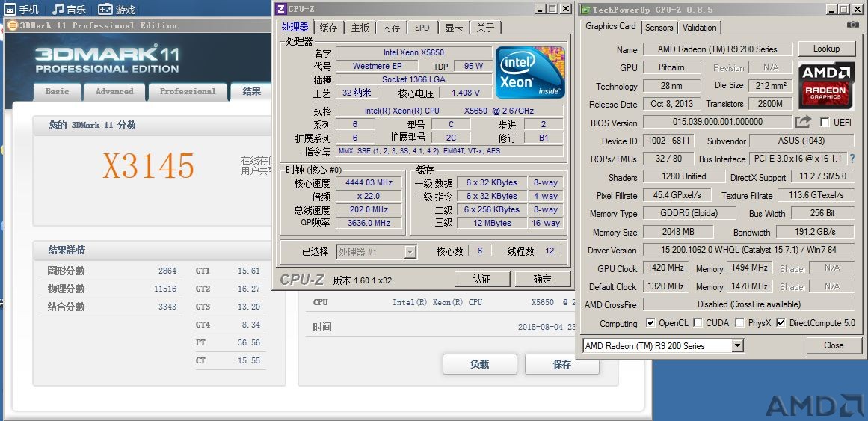The width and height of the screenshot is (868, 421).
Task: Click the 核心速度 value 4444.03 MHz
Action: [368, 182]
